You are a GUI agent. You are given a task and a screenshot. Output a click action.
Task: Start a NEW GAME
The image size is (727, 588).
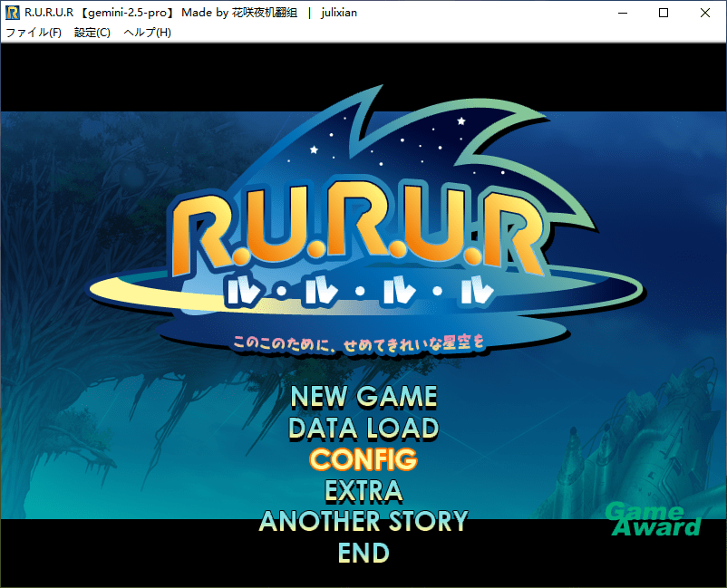point(363,397)
